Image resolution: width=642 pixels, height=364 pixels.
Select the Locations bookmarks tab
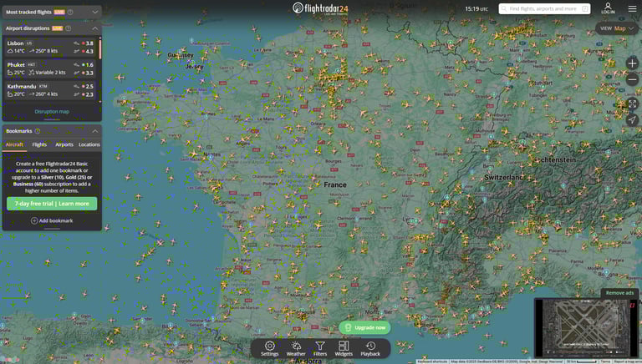click(x=89, y=144)
